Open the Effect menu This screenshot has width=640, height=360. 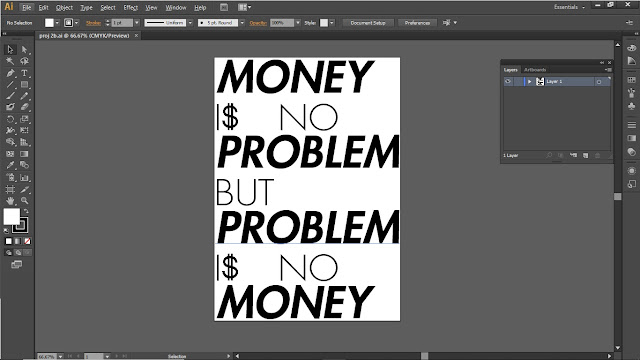(131, 7)
